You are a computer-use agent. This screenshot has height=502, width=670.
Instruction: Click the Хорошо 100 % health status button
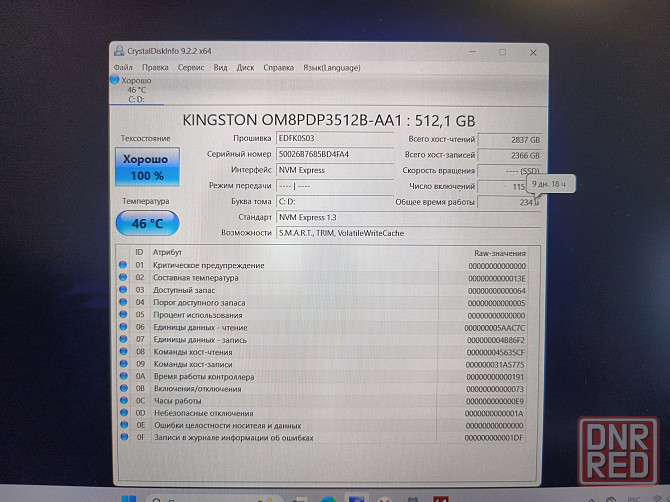tap(147, 167)
